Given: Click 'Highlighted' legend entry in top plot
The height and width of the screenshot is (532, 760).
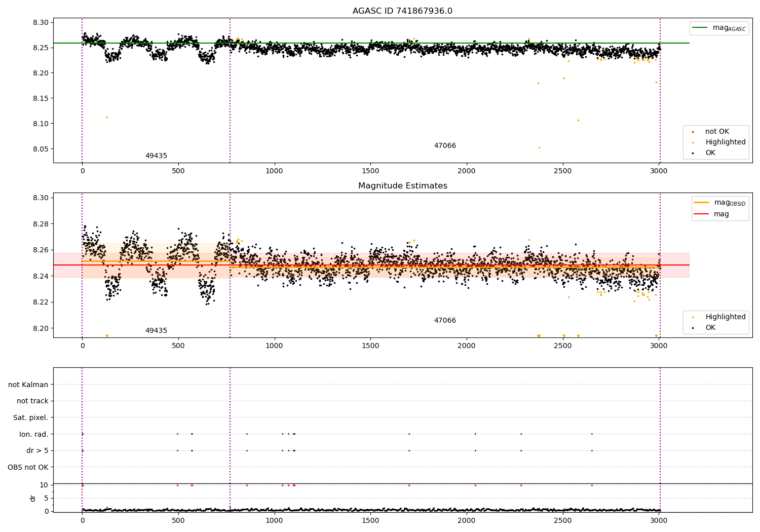Looking at the screenshot, I should [x=726, y=142].
